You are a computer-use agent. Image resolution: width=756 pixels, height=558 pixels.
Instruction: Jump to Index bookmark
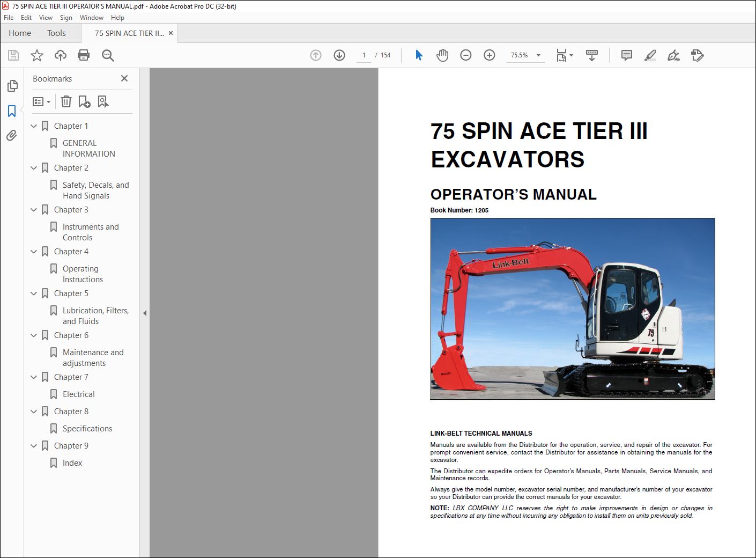(x=72, y=463)
